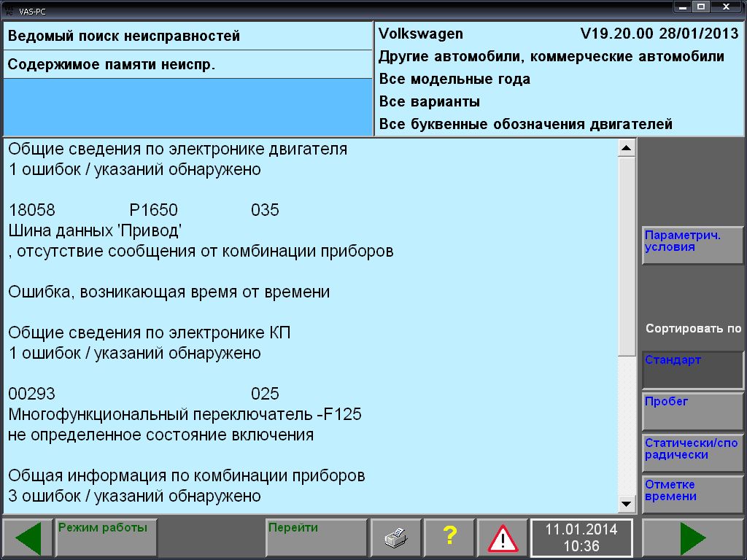Click 'Общие сведения по электронике КП' heading
The image size is (747, 560).
pyautogui.click(x=150, y=332)
